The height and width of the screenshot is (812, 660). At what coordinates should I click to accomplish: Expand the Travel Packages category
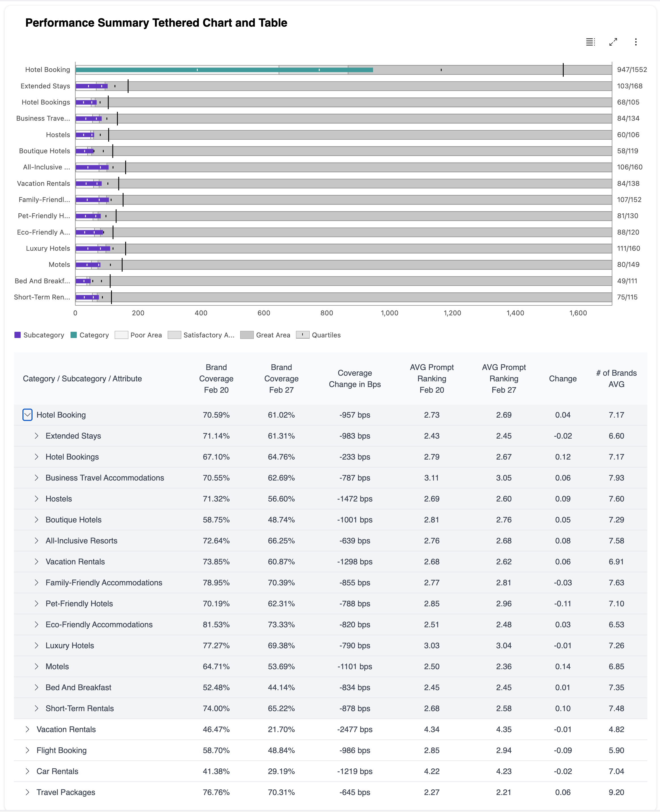click(27, 792)
